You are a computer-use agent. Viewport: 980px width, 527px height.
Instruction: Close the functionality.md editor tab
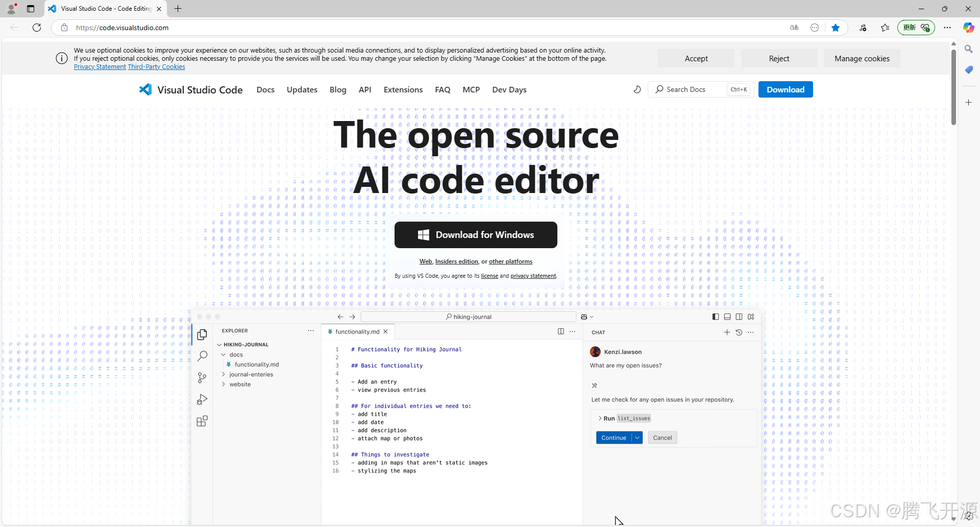385,331
